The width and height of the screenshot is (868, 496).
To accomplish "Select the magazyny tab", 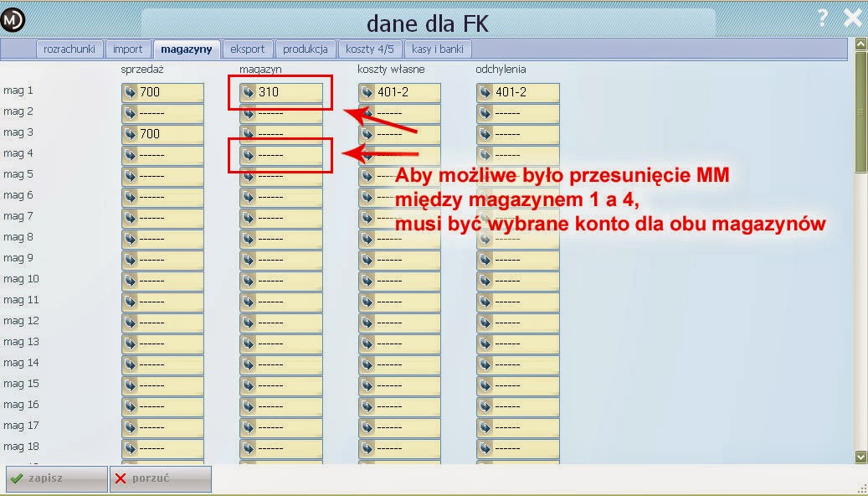I will (187, 49).
